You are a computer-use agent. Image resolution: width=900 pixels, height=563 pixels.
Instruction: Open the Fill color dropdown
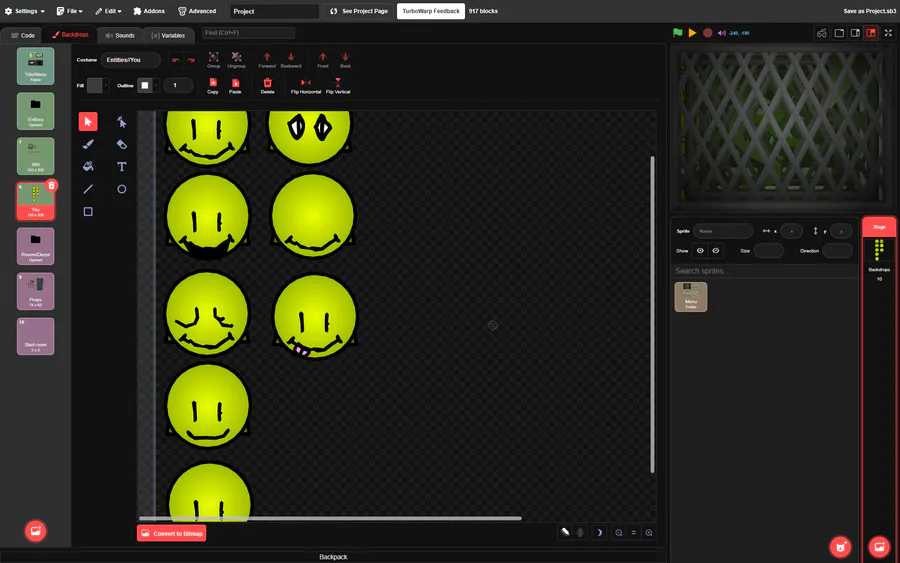98,86
